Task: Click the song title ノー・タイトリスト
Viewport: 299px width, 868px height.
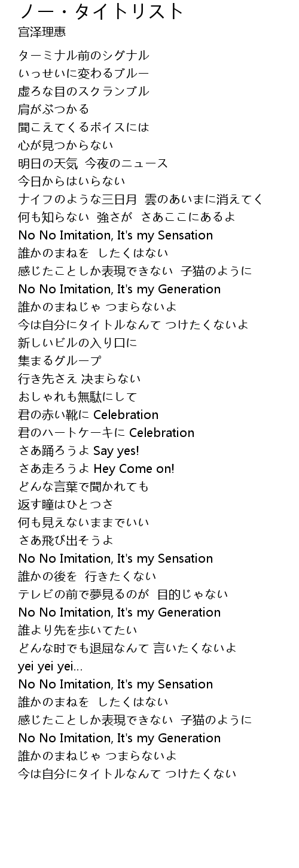Action: click(101, 11)
